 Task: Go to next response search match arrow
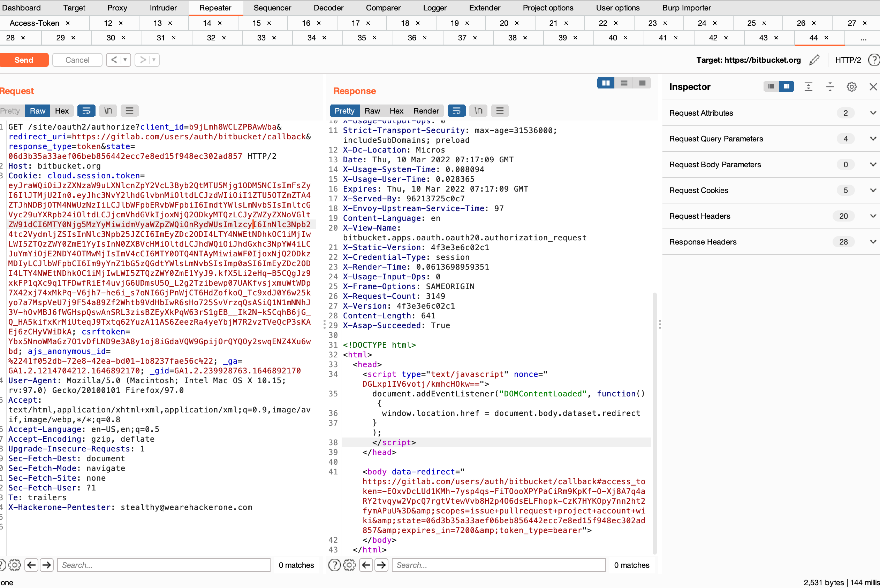pos(381,565)
